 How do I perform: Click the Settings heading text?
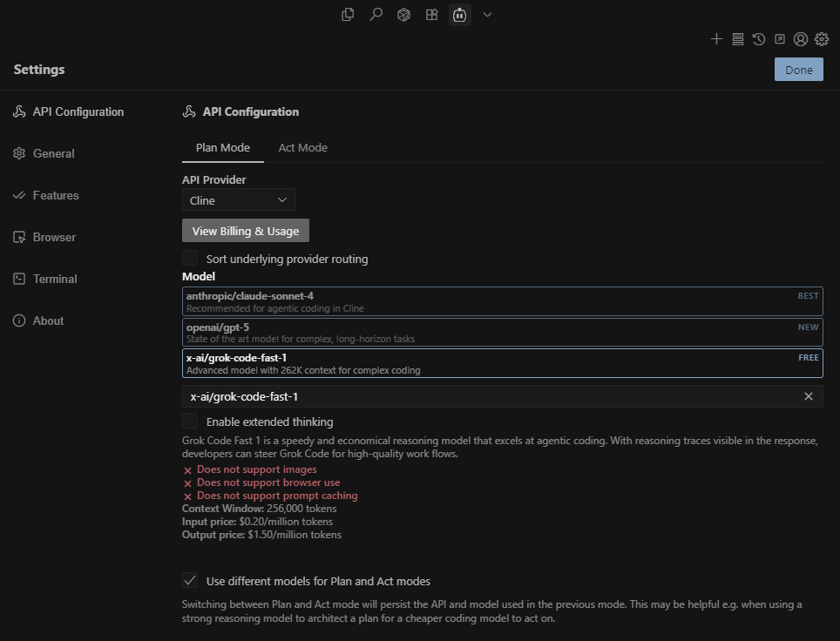pyautogui.click(x=39, y=69)
